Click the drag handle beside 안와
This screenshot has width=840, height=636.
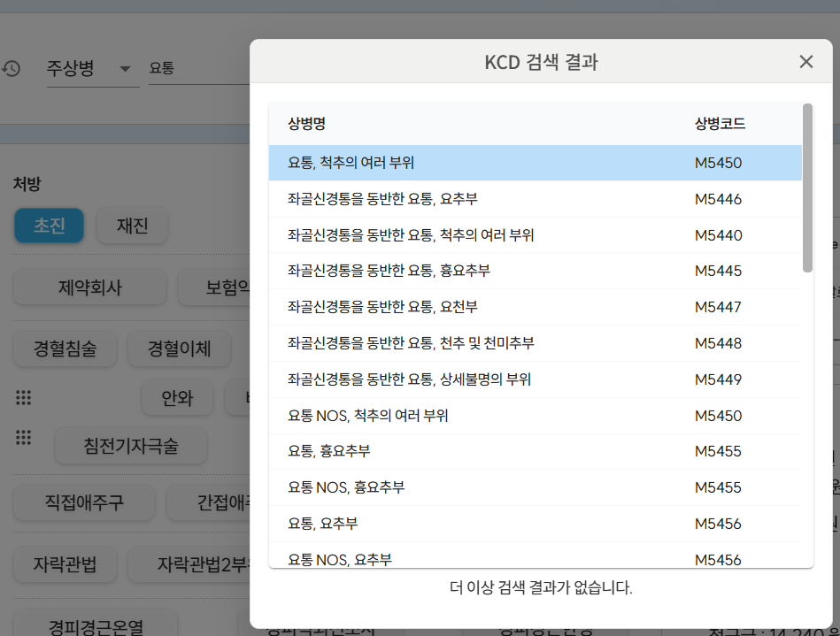(24, 398)
